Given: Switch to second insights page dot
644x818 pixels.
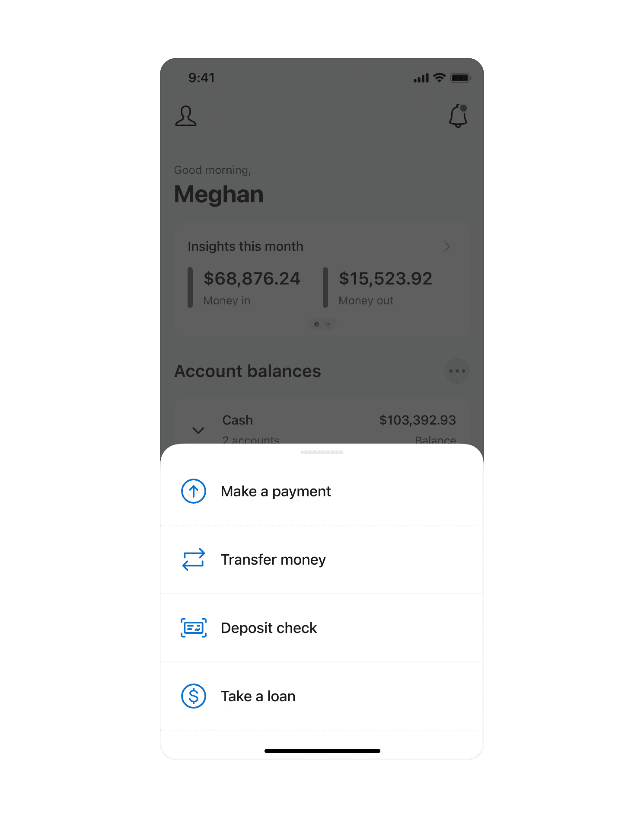Looking at the screenshot, I should pyautogui.click(x=327, y=324).
